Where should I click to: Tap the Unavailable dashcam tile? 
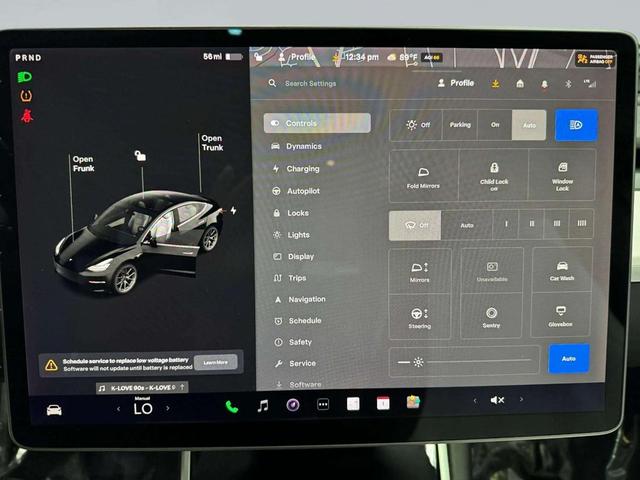[492, 271]
